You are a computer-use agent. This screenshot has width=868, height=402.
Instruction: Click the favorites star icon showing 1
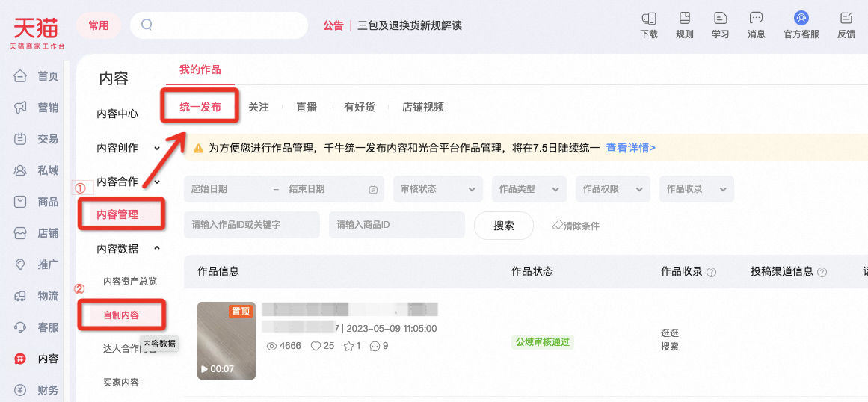348,346
